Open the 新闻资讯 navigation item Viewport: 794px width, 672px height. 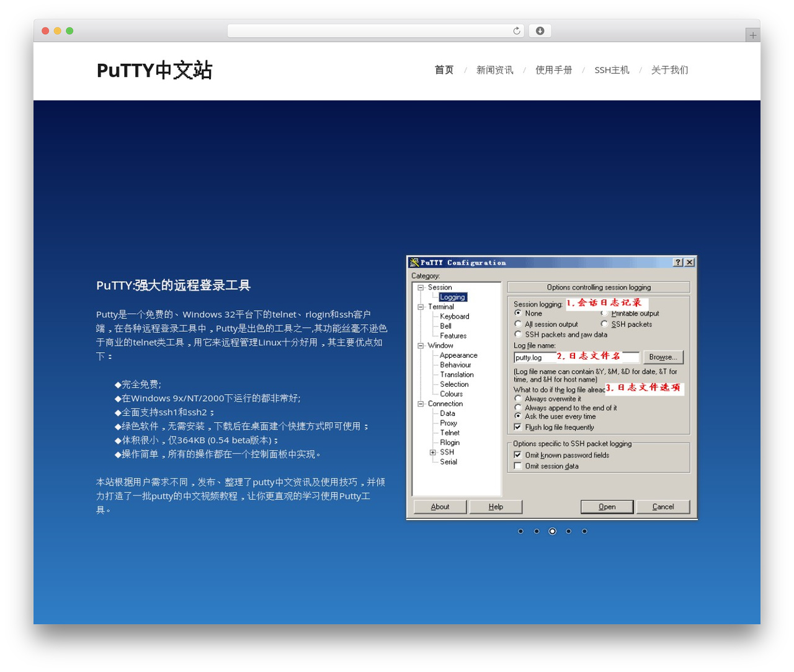[x=494, y=70]
